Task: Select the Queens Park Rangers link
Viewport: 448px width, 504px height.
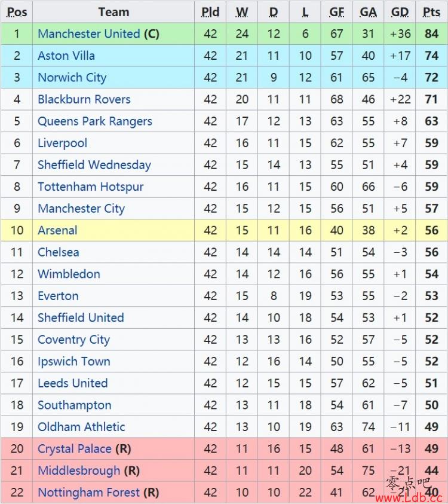Action: 95,121
